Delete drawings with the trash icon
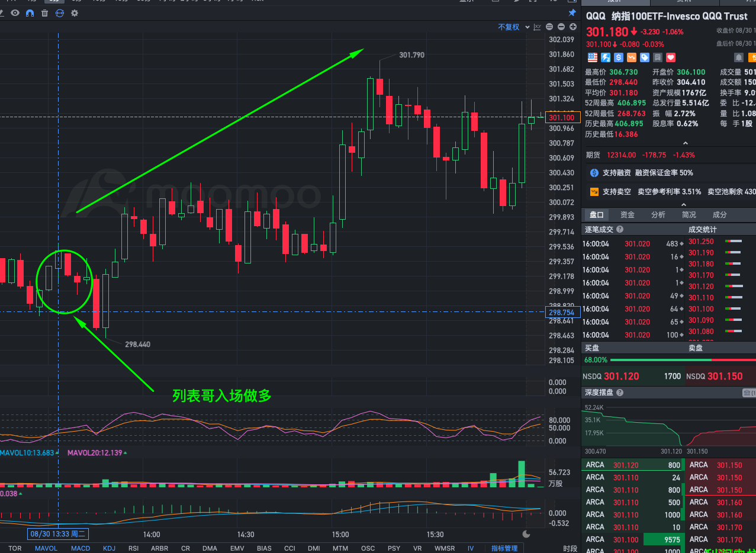Screen dimensions: 756x553 tap(44, 13)
